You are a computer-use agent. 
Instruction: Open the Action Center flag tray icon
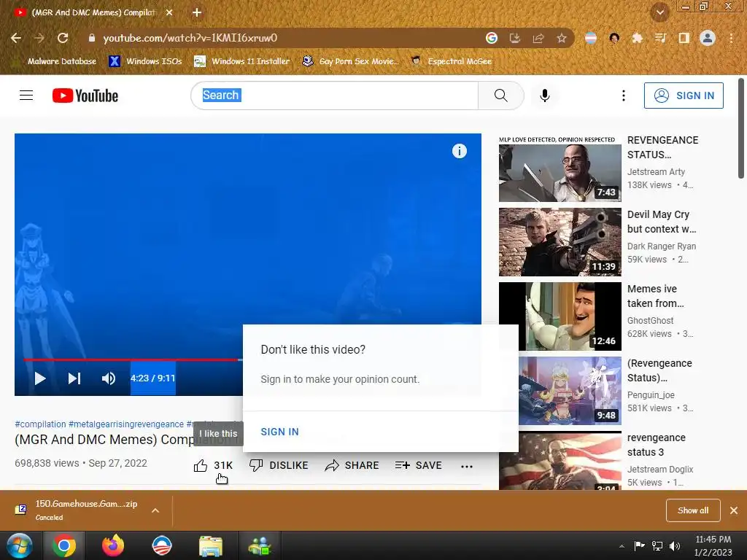pyautogui.click(x=639, y=546)
